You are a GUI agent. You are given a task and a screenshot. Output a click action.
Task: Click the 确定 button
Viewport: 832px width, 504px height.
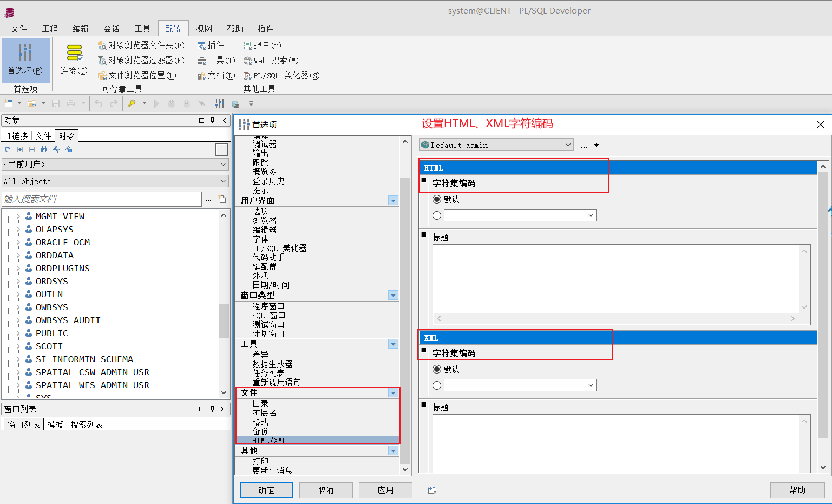click(x=266, y=490)
